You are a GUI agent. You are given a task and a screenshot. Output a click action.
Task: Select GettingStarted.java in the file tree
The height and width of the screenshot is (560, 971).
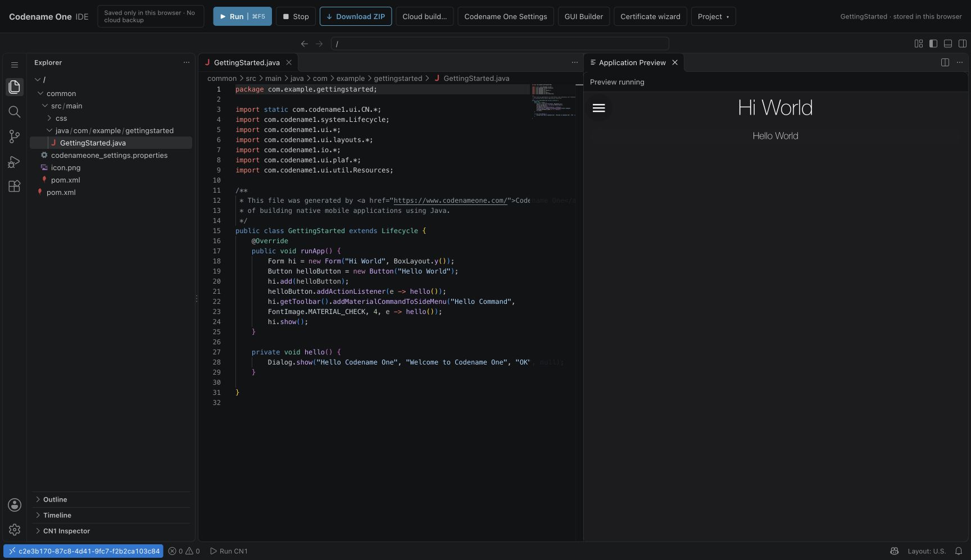click(111, 143)
